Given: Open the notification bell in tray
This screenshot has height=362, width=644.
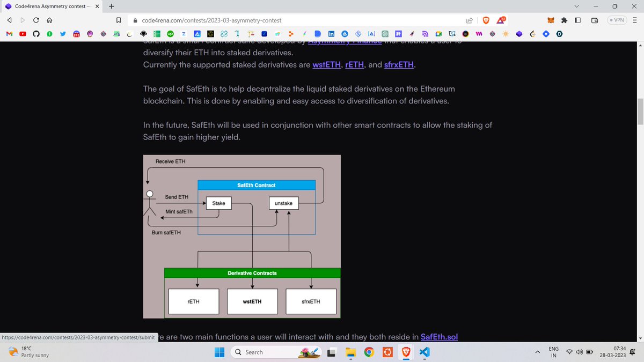Looking at the screenshot, I should click(634, 352).
